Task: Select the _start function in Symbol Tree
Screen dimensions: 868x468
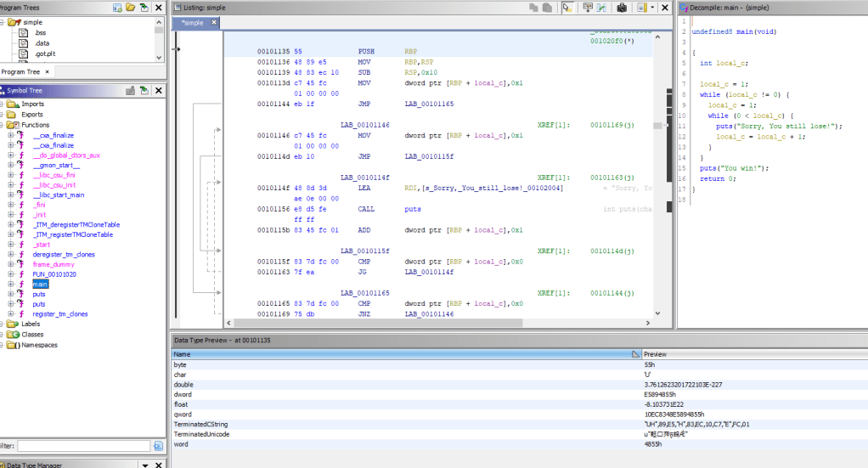Action: 42,244
